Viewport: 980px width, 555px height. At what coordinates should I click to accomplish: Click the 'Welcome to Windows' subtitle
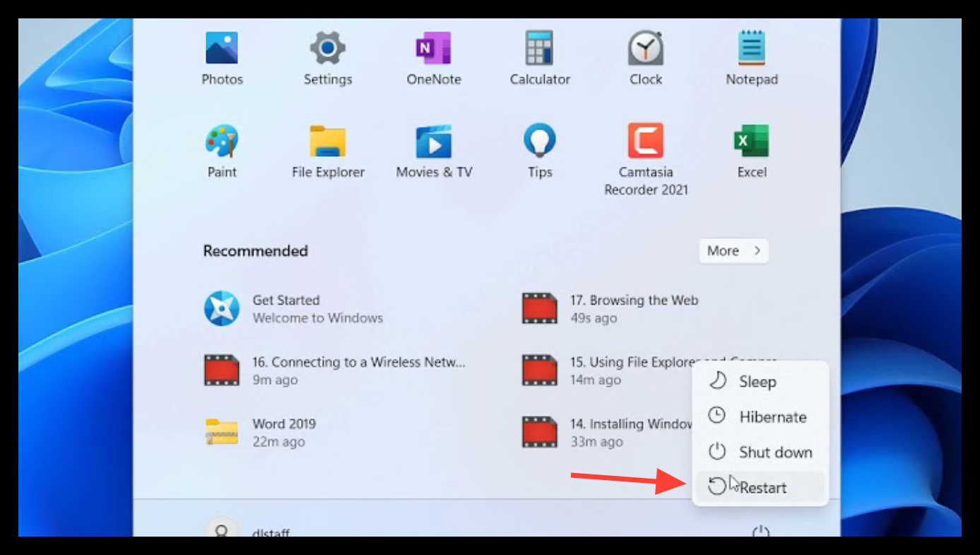tap(318, 318)
